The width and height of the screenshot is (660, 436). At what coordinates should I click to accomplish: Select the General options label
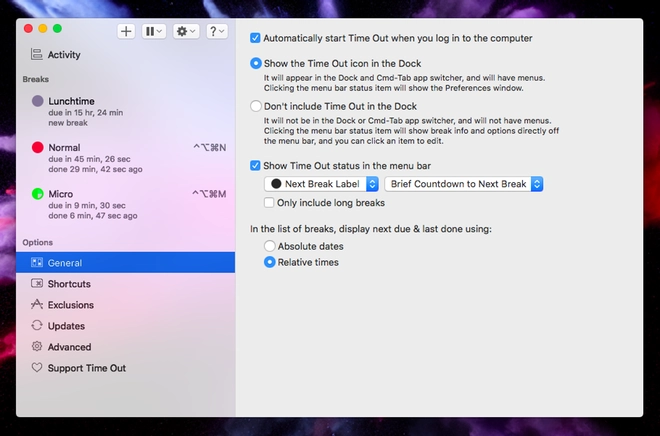(x=65, y=263)
